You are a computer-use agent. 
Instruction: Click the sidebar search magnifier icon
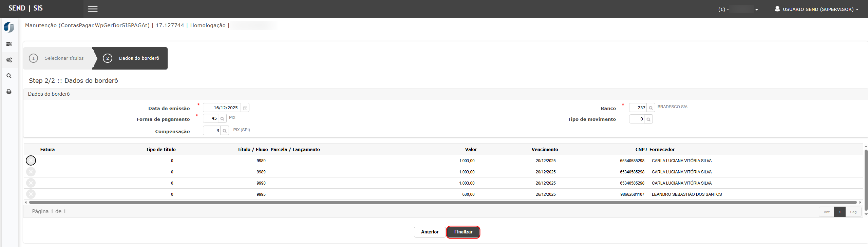click(9, 76)
